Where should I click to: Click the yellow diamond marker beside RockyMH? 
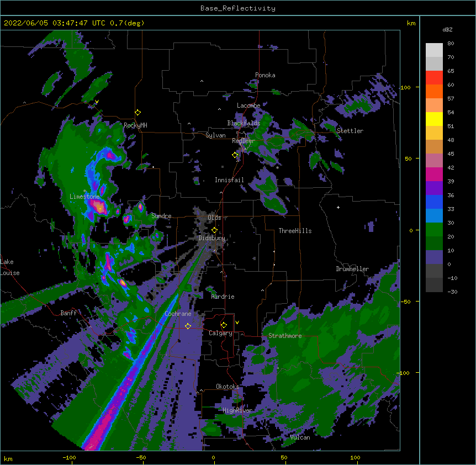click(138, 113)
